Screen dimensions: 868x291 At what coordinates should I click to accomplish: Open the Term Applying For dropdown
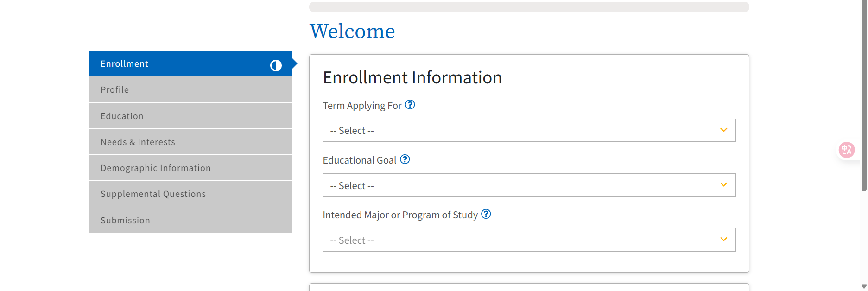[x=529, y=130]
